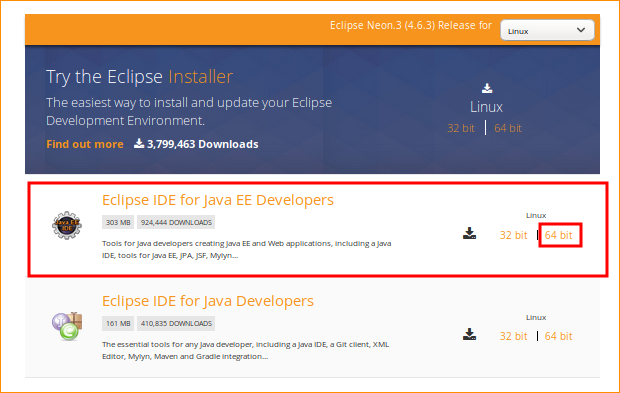Image resolution: width=620 pixels, height=393 pixels.
Task: Click the Java Developers download icon
Action: [x=469, y=334]
